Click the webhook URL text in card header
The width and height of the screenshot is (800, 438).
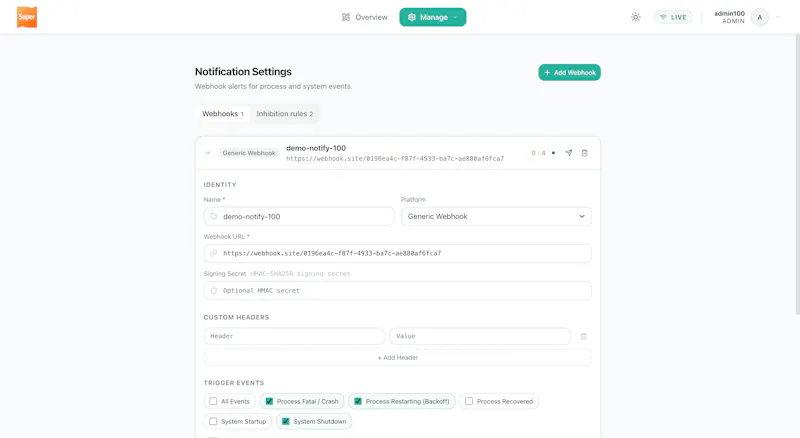click(x=395, y=159)
